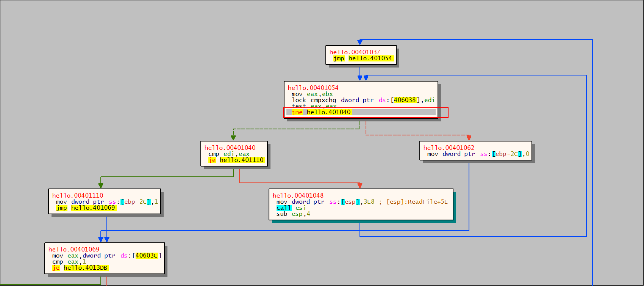
Task: Select the jmp hello.401069 instruction
Action: pyautogui.click(x=86, y=208)
